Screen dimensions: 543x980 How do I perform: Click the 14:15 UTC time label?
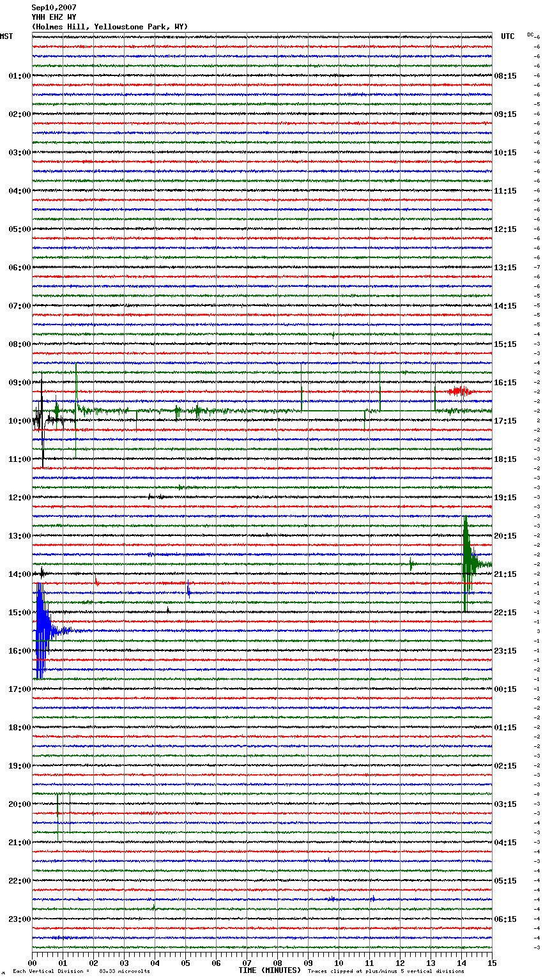point(505,306)
